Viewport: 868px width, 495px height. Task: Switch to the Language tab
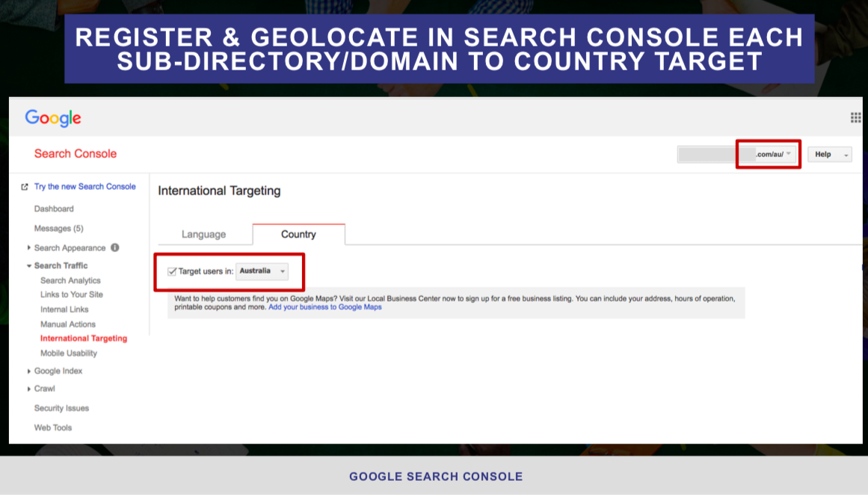tap(203, 234)
